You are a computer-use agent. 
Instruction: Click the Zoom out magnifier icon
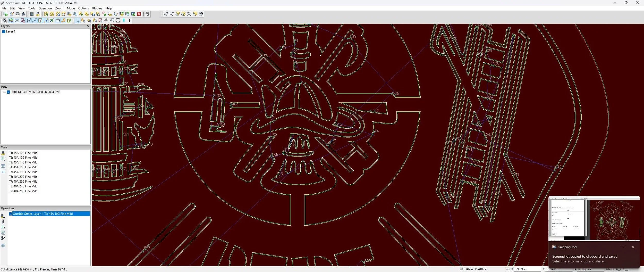click(x=172, y=14)
